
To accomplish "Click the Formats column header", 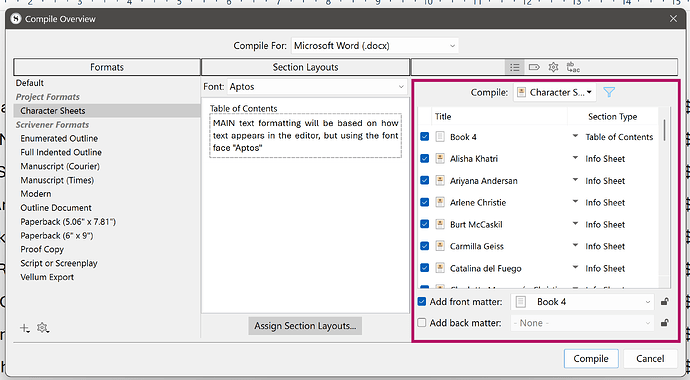I will point(107,67).
